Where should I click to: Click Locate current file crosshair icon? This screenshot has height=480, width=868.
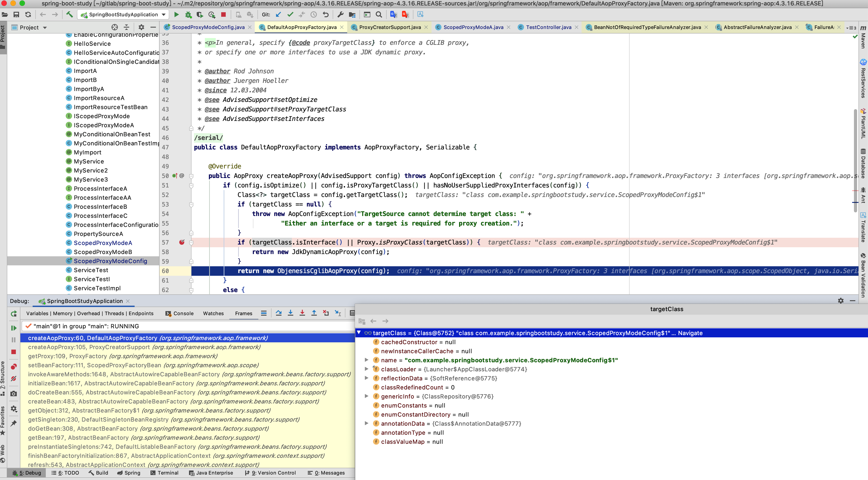click(115, 27)
